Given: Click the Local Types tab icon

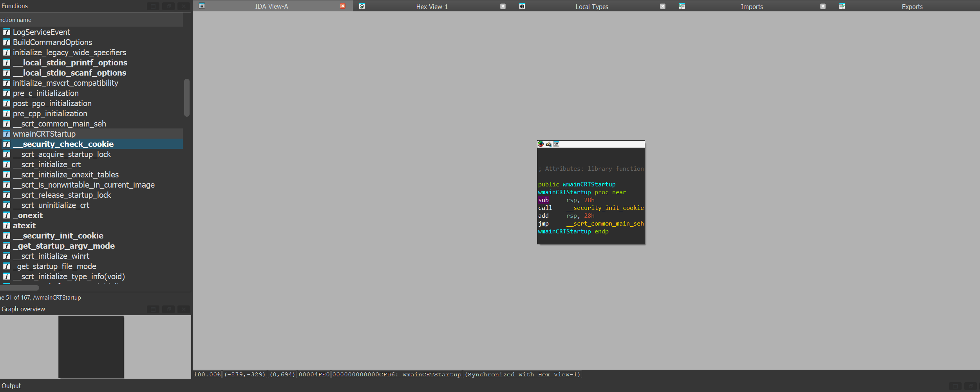Looking at the screenshot, I should [x=522, y=6].
